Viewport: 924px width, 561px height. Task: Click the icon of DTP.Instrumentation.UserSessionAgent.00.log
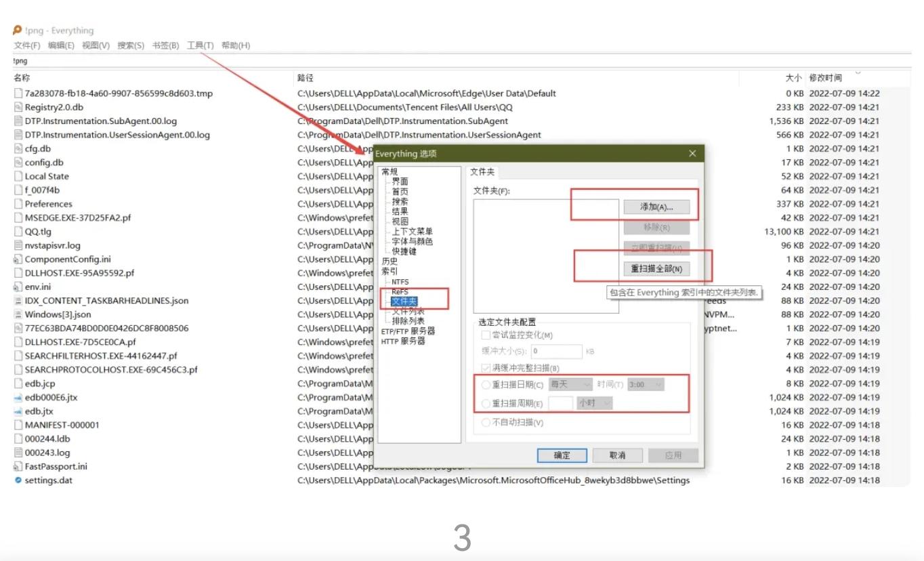point(18,135)
